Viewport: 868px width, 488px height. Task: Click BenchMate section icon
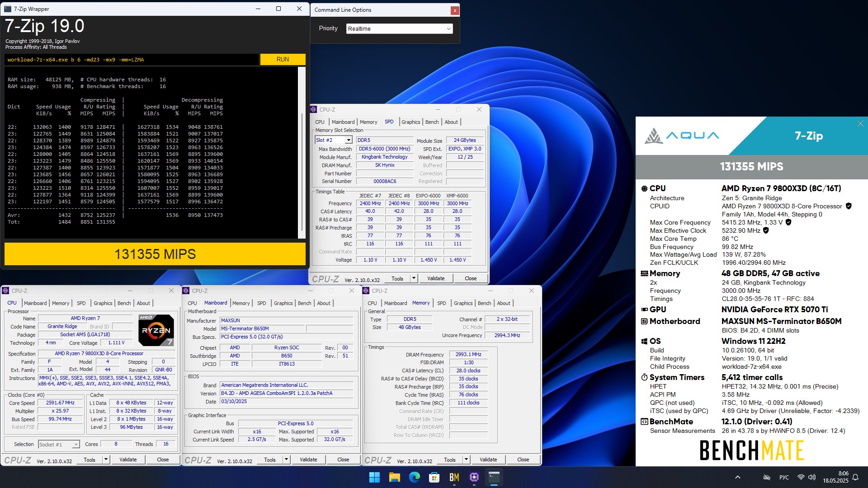(644, 422)
